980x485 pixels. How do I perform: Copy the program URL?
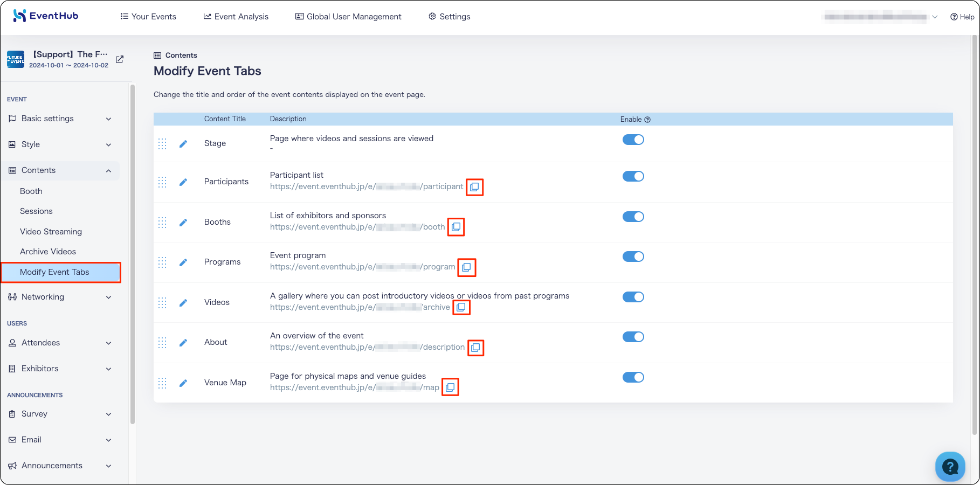point(466,267)
